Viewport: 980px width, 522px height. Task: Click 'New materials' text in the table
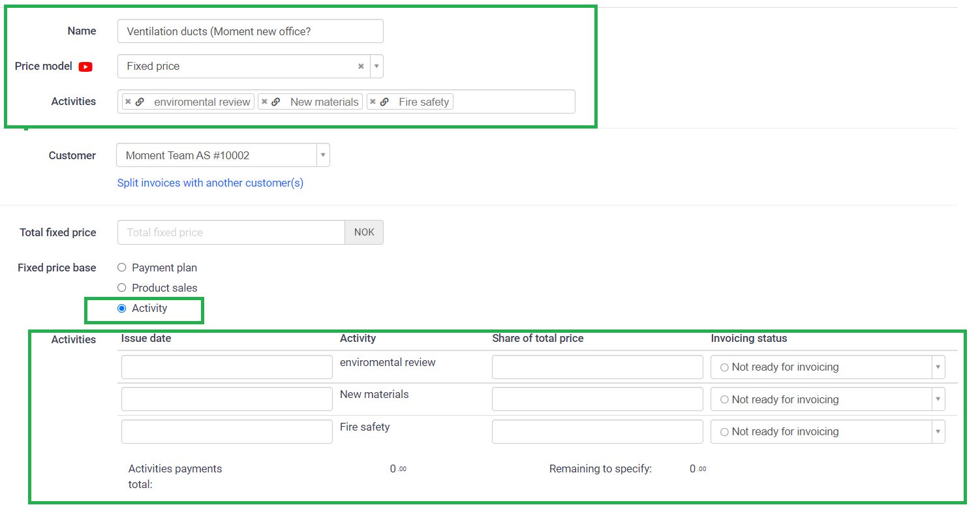point(375,395)
